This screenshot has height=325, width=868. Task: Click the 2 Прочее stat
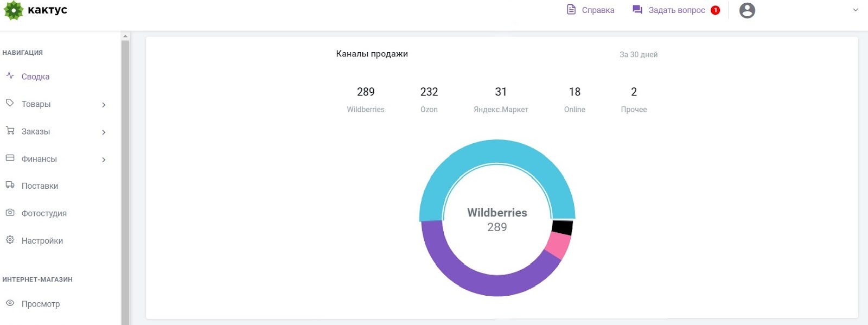pos(634,100)
